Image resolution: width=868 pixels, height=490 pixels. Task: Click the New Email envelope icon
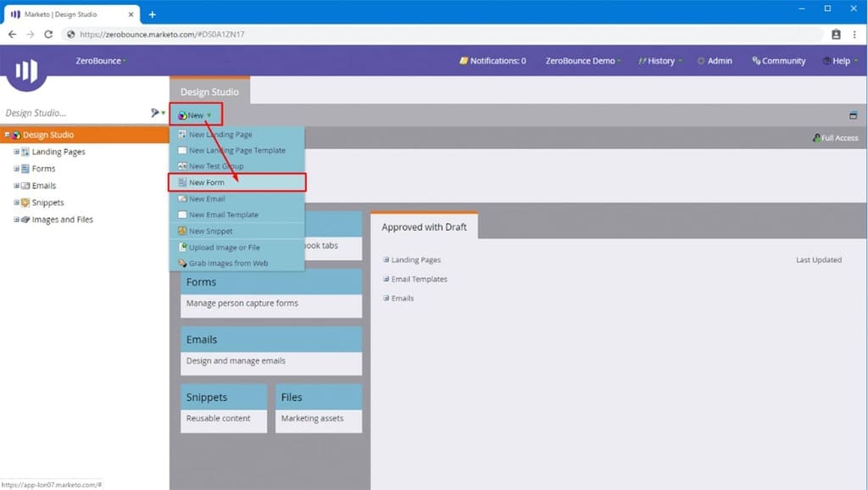[x=182, y=198]
